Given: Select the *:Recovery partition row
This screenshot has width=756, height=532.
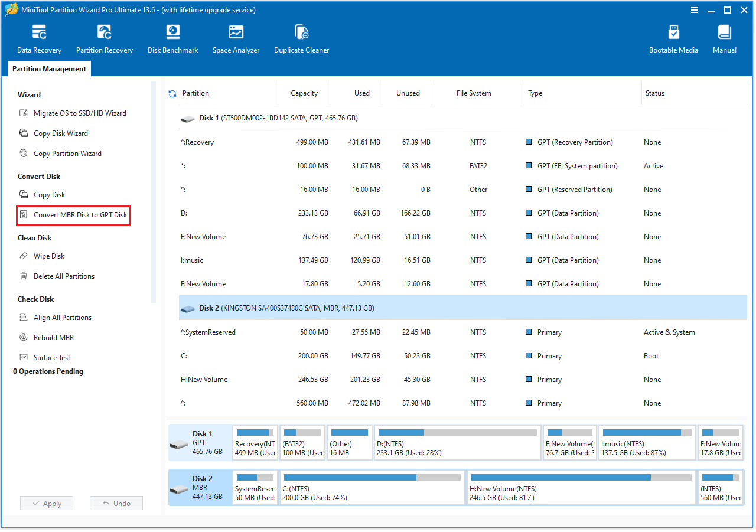Looking at the screenshot, I should (462, 142).
